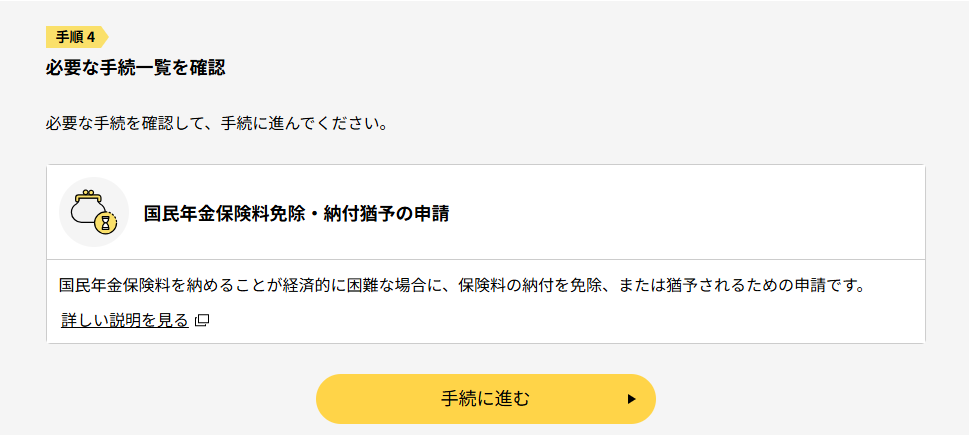Click the 国民年金保険料免除・納付猶予の申請 title

tap(297, 214)
